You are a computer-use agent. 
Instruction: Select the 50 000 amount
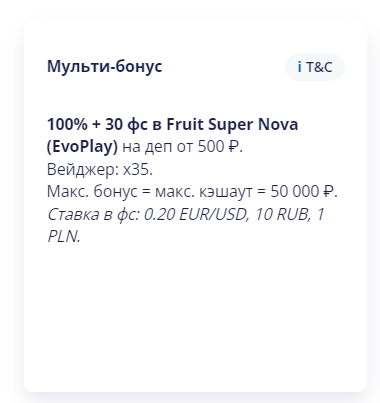(295, 192)
